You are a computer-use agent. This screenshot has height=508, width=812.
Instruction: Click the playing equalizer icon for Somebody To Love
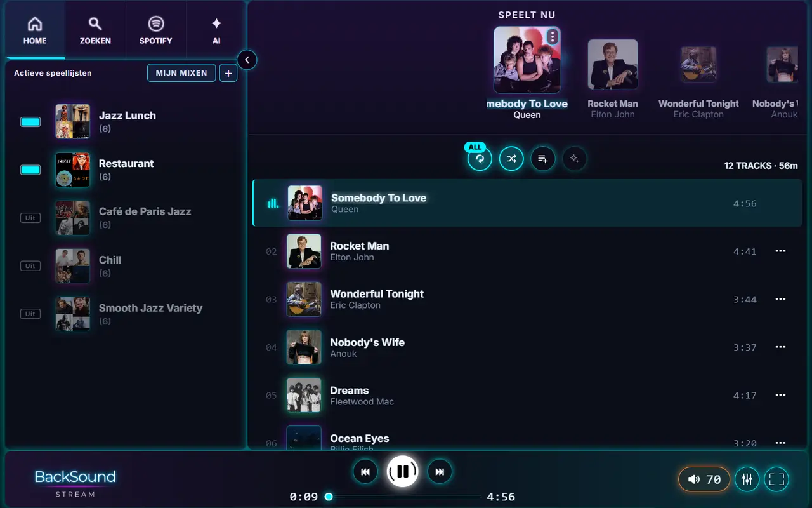(x=273, y=203)
